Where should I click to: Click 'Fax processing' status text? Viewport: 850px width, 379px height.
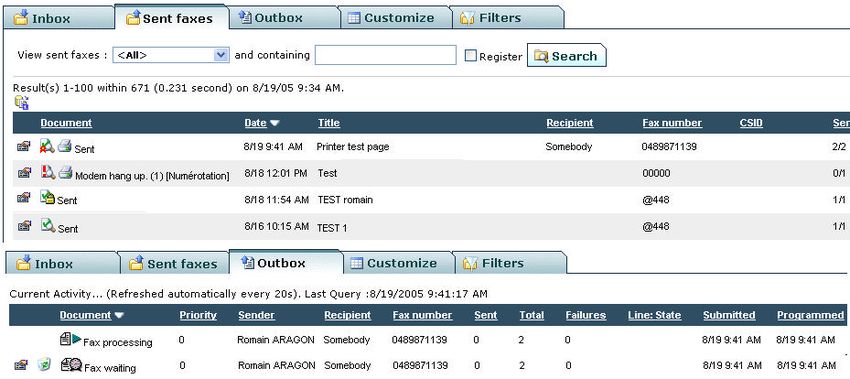coord(118,343)
